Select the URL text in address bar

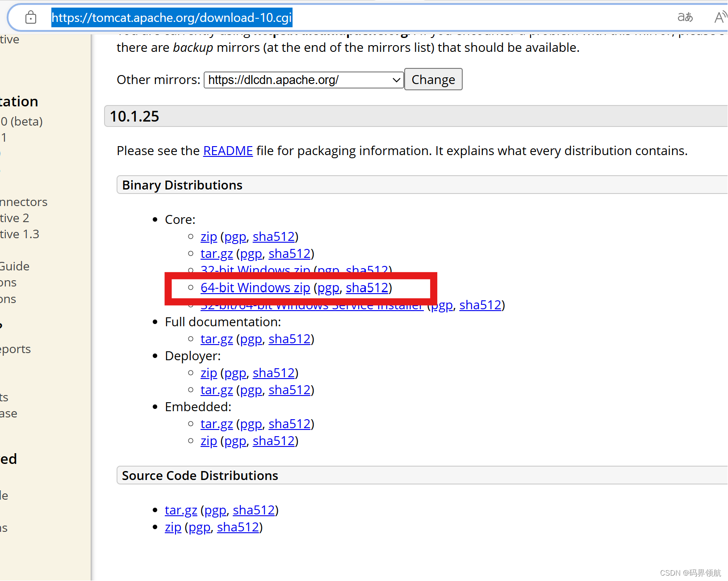tap(172, 17)
